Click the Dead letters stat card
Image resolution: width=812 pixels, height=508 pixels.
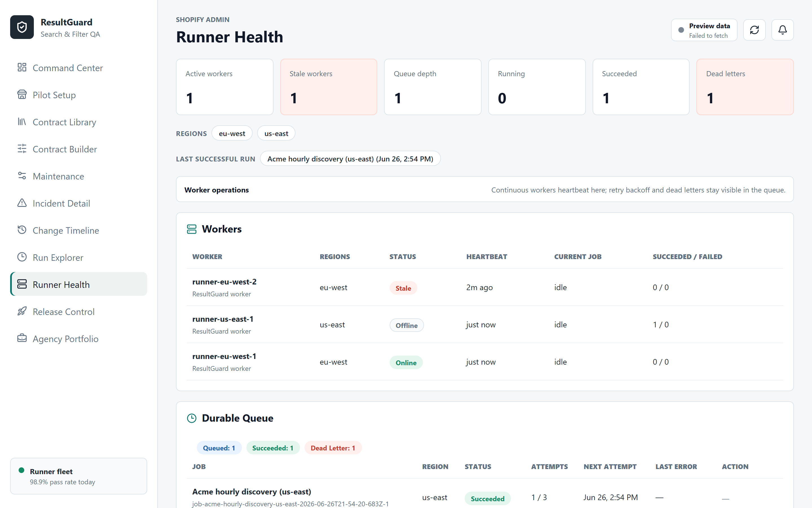click(x=745, y=87)
